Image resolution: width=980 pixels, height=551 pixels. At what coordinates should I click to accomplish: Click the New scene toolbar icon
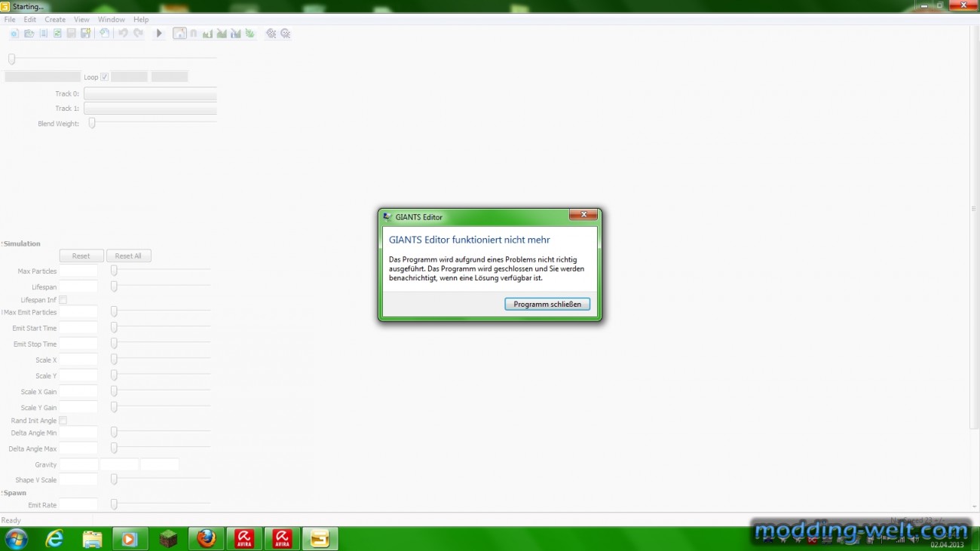(14, 33)
